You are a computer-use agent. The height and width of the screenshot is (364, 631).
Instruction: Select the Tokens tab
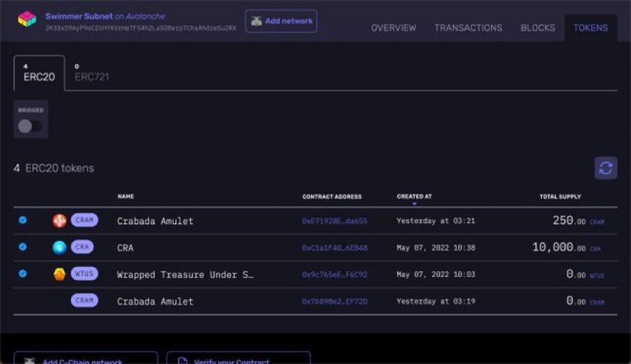click(591, 28)
